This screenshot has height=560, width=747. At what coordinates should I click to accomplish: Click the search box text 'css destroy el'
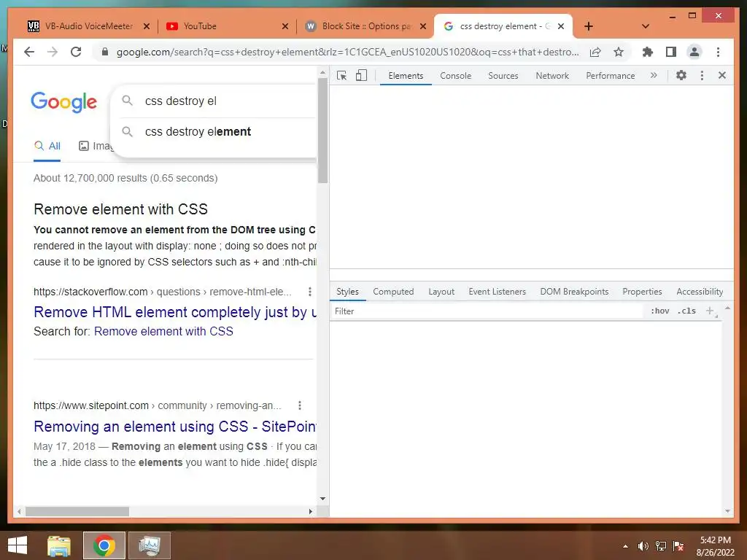(x=181, y=101)
